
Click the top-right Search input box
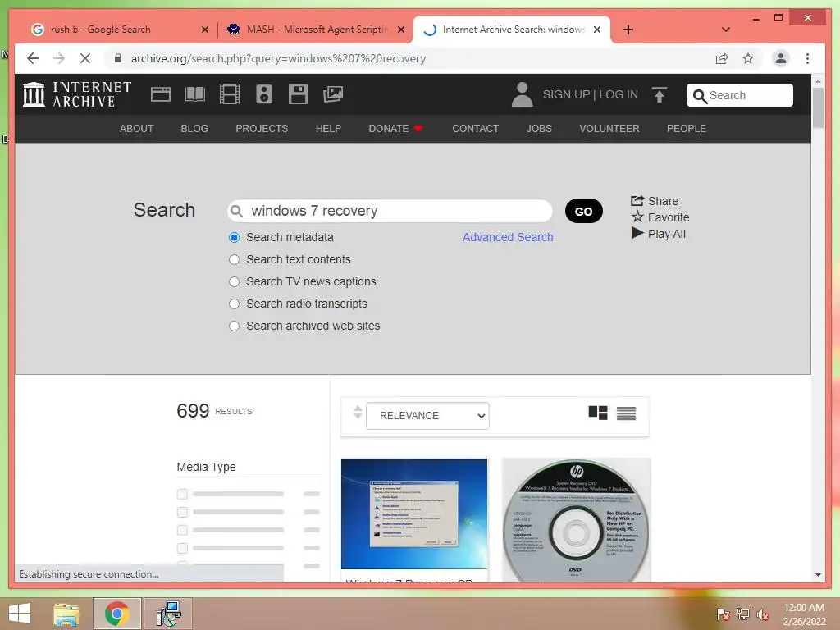739,95
